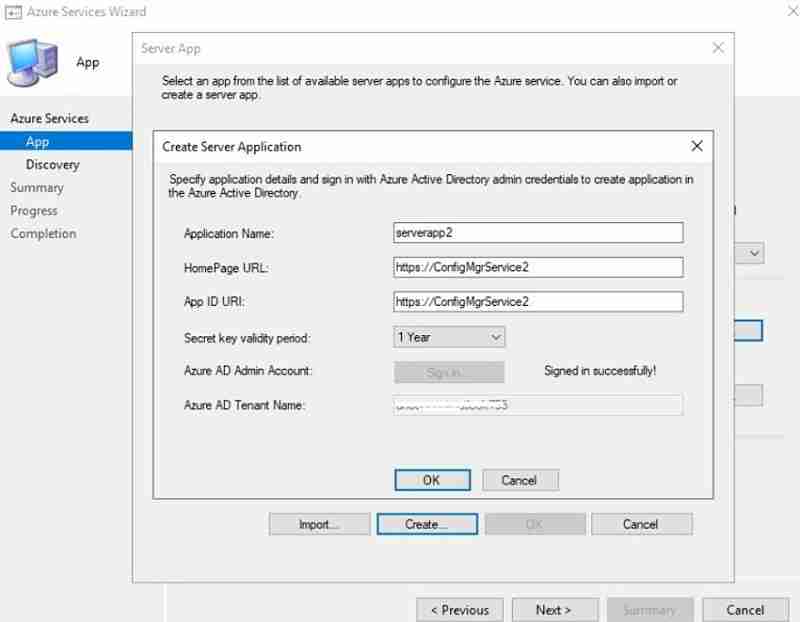Select App step in wizard sidebar
The width and height of the screenshot is (800, 622).
(x=66, y=141)
